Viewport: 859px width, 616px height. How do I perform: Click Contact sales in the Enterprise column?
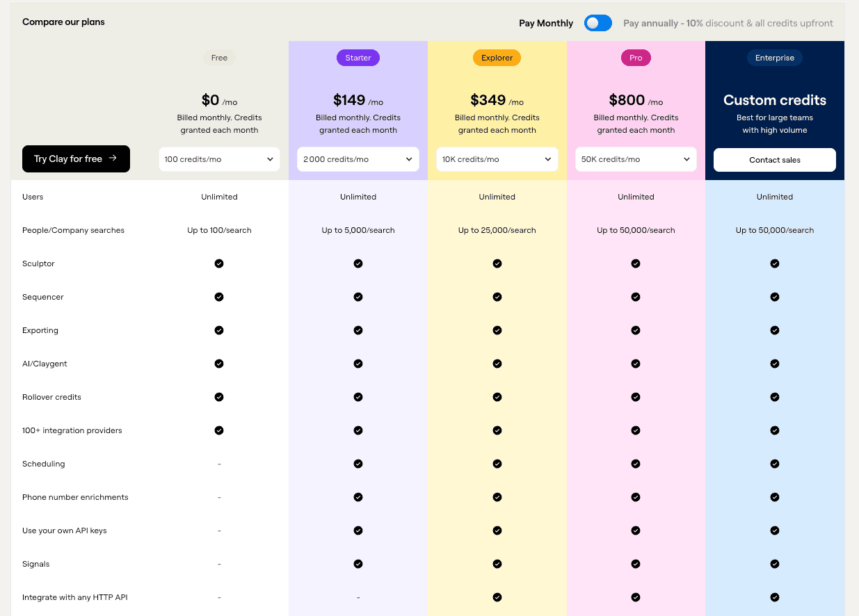(775, 159)
